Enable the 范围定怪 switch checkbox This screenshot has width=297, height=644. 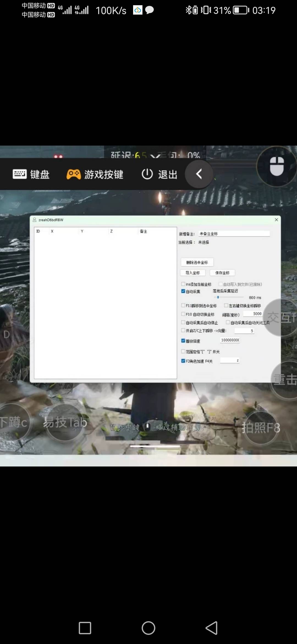(x=183, y=351)
